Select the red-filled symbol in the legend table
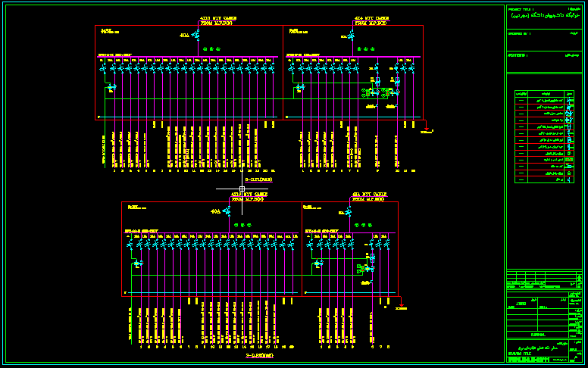 tap(569, 160)
